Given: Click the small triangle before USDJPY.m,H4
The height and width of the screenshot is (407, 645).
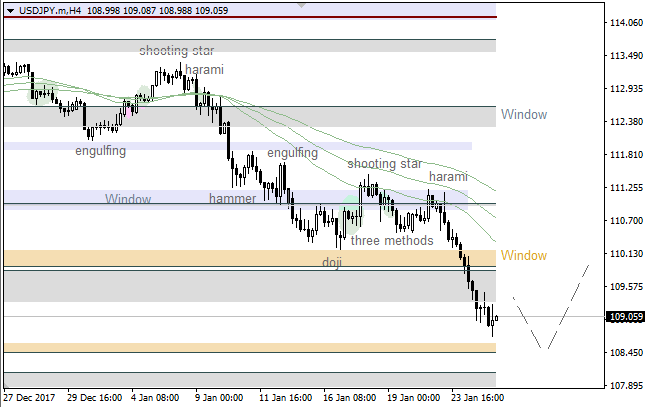Looking at the screenshot, I should [x=9, y=9].
